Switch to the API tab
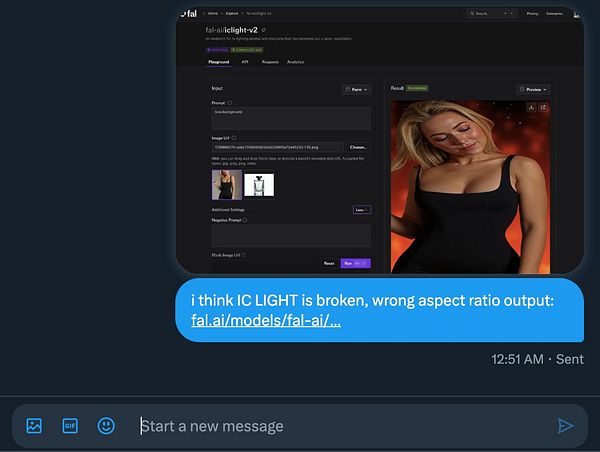Viewport: 600px width, 452px height. tap(245, 62)
